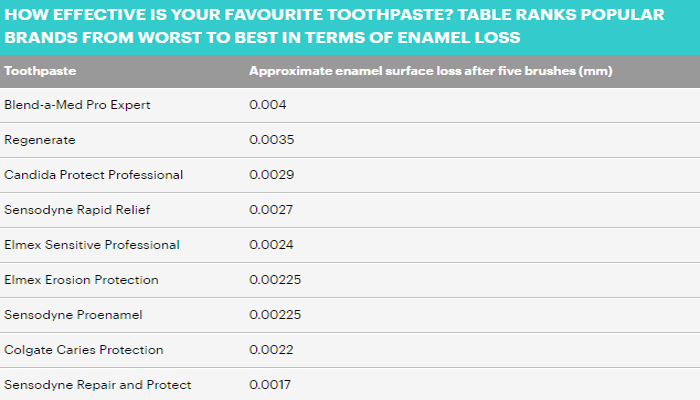Select the Blend-a-Med Pro Expert row name

[x=77, y=105]
